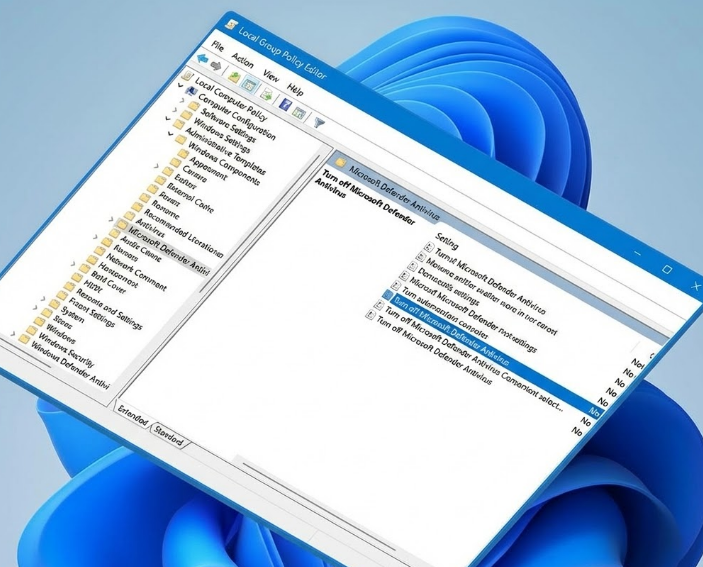Expand the Software Settings node chevron

(x=182, y=100)
